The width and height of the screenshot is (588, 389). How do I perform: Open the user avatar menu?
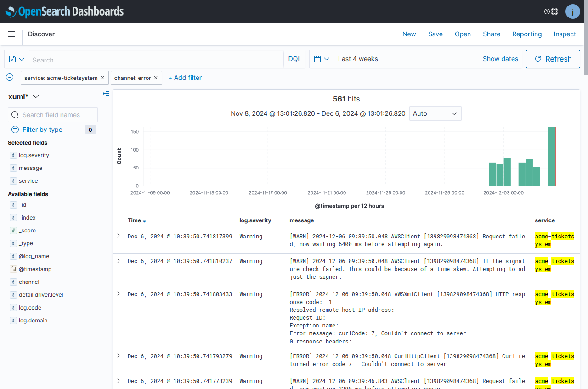[572, 11]
